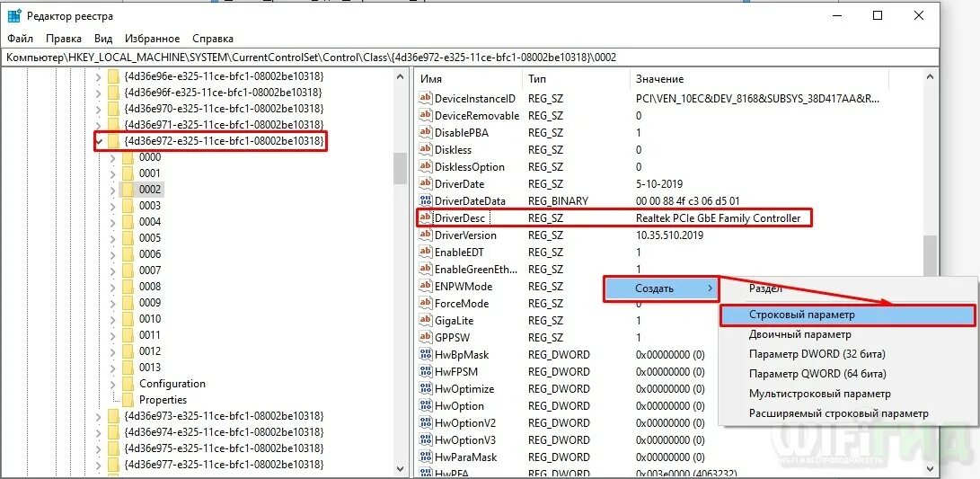Expand the 0000 subkey arrow

click(x=112, y=157)
